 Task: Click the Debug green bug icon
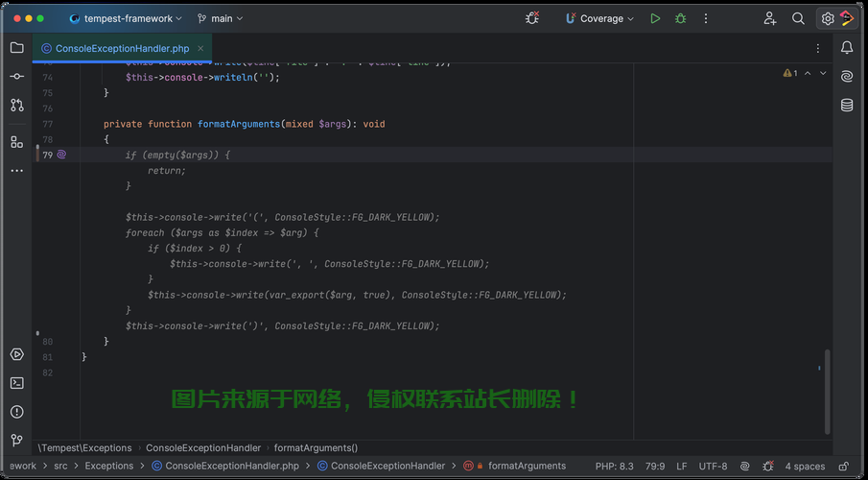tap(680, 18)
